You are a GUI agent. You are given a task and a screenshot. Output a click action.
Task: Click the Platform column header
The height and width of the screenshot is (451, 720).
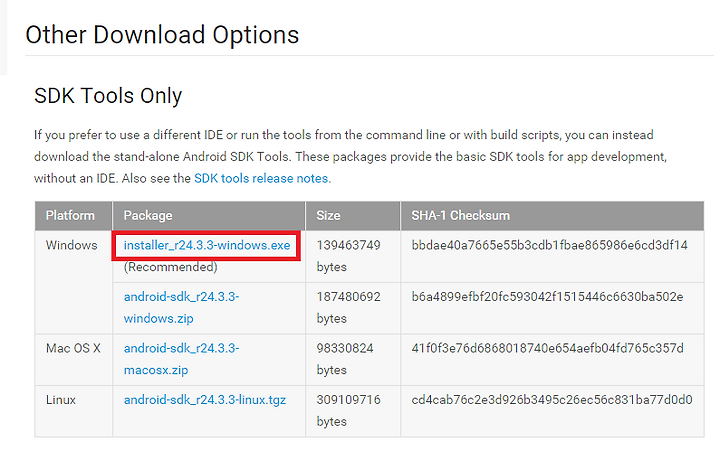point(70,215)
